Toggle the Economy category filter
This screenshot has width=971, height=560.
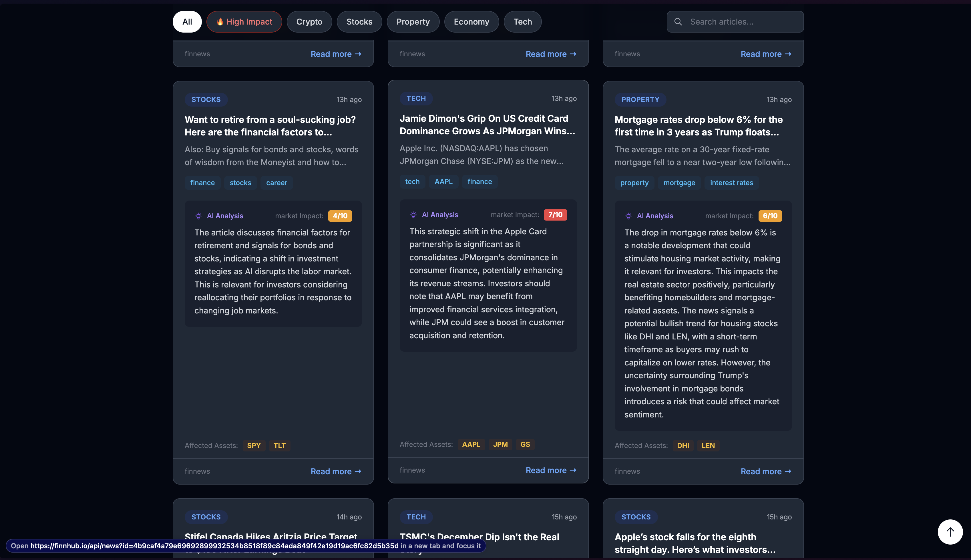click(x=471, y=21)
